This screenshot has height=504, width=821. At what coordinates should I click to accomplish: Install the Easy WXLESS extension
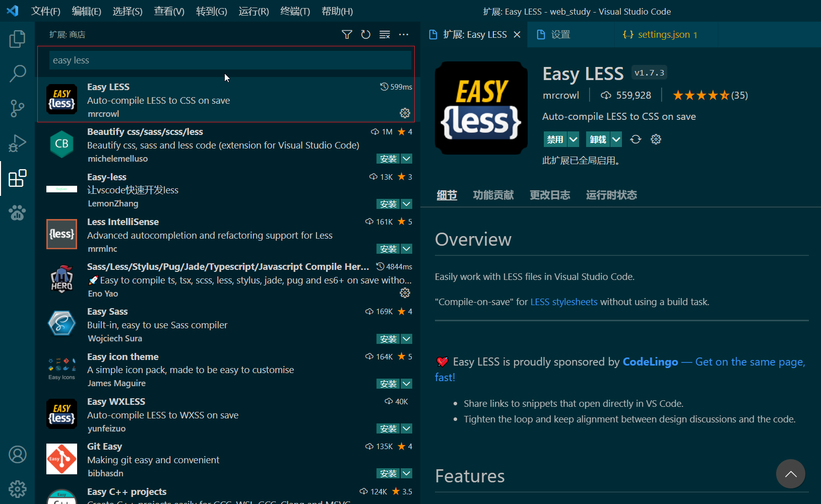389,428
